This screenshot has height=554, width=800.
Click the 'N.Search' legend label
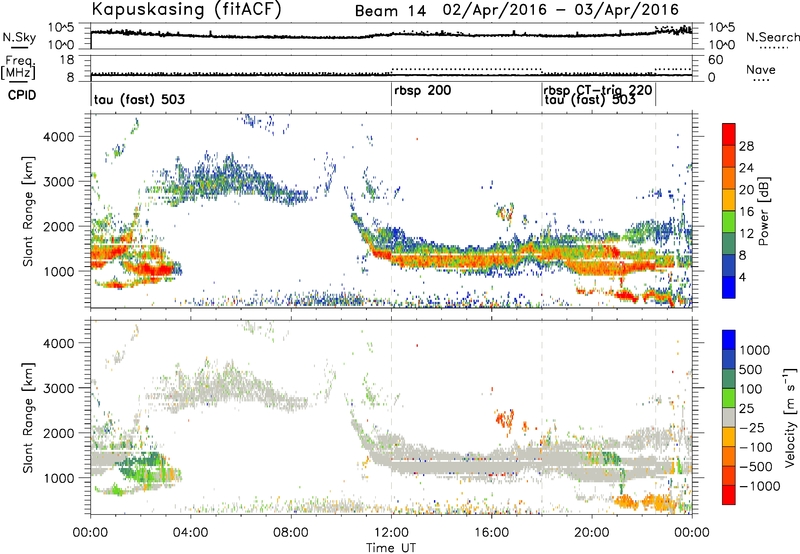click(x=772, y=37)
